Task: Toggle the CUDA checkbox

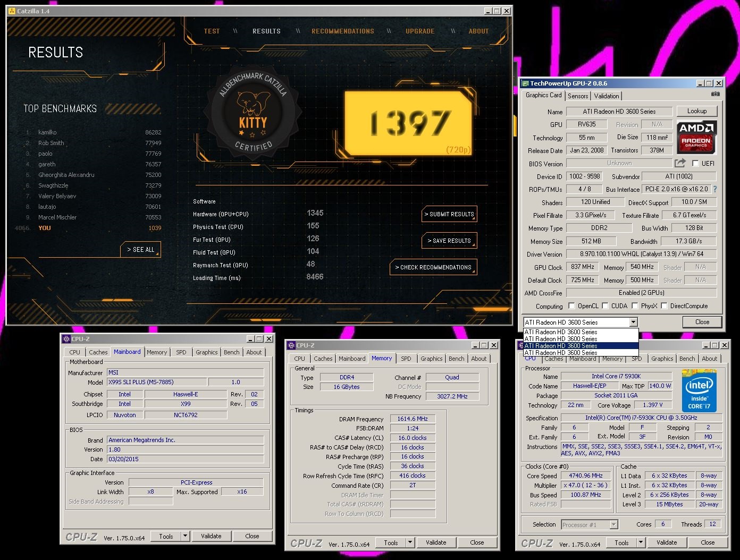Action: pyautogui.click(x=606, y=306)
